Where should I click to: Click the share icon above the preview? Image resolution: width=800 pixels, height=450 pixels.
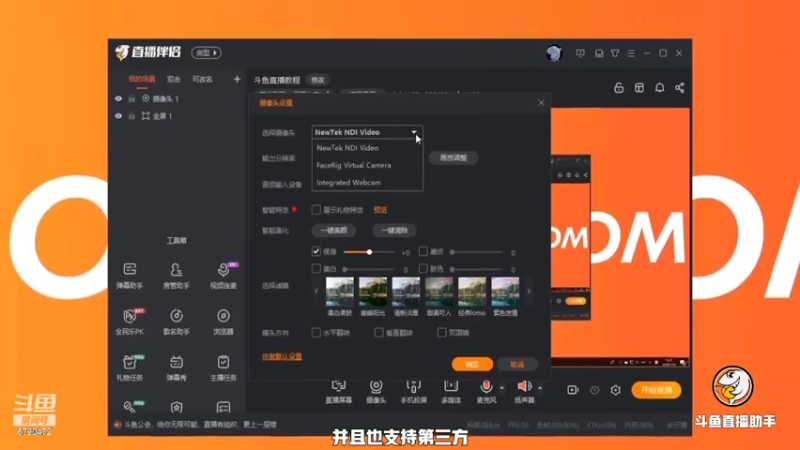[x=680, y=88]
